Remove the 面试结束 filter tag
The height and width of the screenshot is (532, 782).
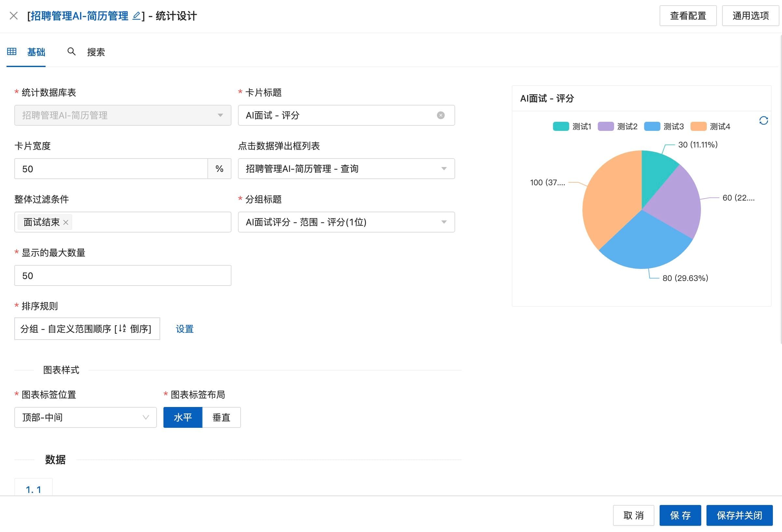tap(66, 222)
